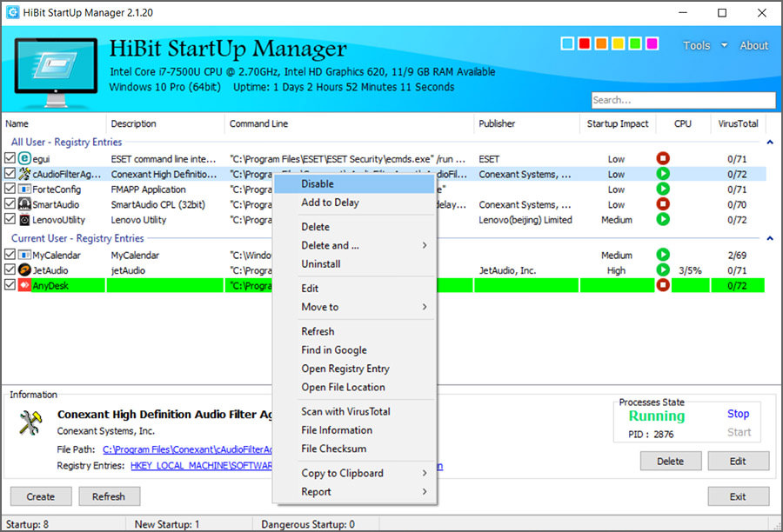
Task: Uncheck the SmartAudio startup entry
Action: click(x=10, y=204)
